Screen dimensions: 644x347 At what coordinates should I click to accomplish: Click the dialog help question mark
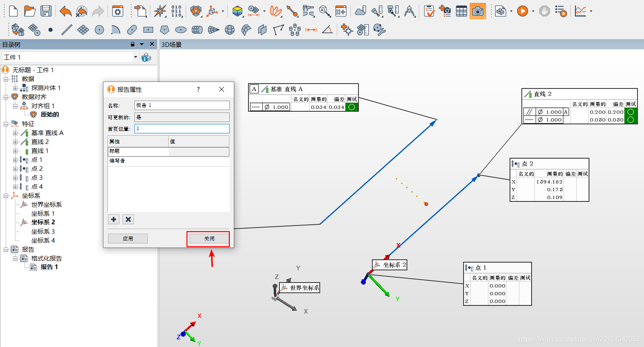pos(198,89)
